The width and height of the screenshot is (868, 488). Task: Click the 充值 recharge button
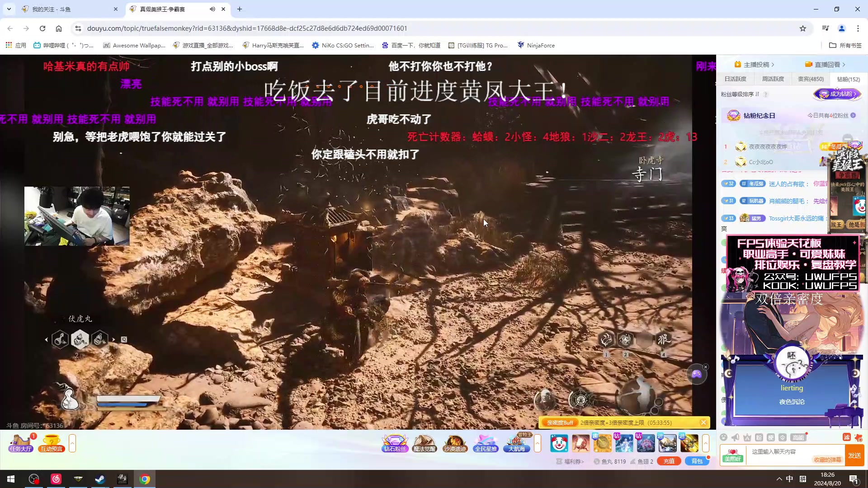coord(669,461)
